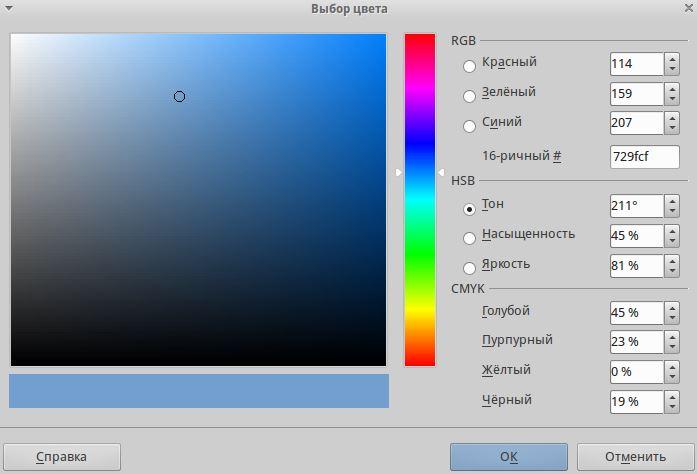Select the Тон radio button
The image size is (697, 474).
click(x=469, y=209)
